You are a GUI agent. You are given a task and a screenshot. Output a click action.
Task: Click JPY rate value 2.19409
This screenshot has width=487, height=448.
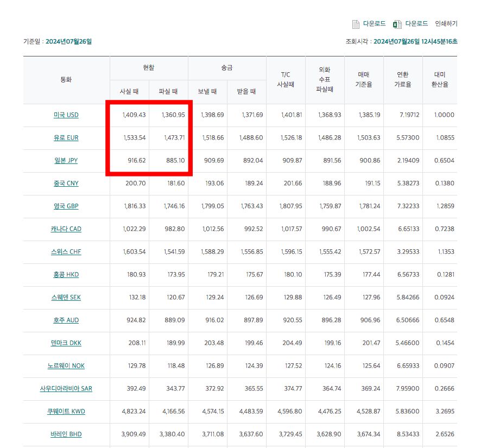click(408, 161)
